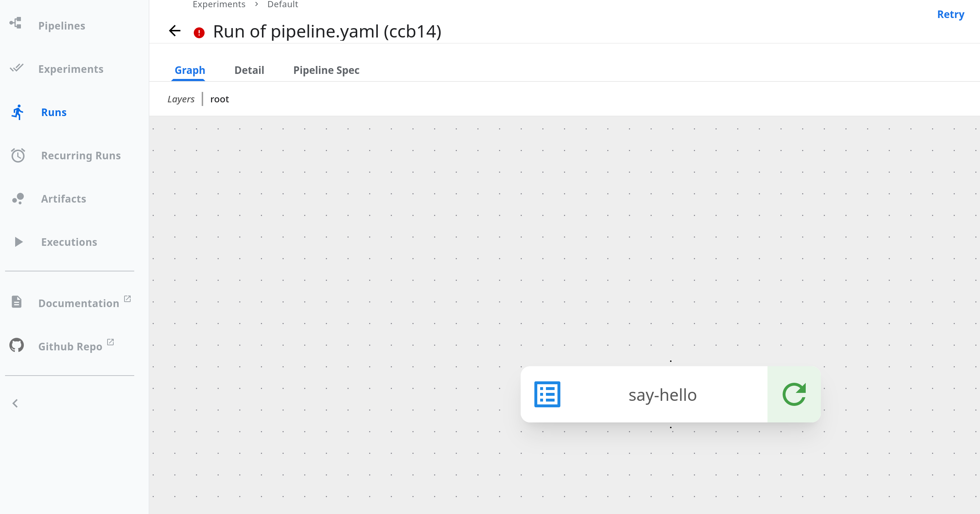This screenshot has height=514, width=980.
Task: Open the Experiments breadcrumb link
Action: coord(219,4)
